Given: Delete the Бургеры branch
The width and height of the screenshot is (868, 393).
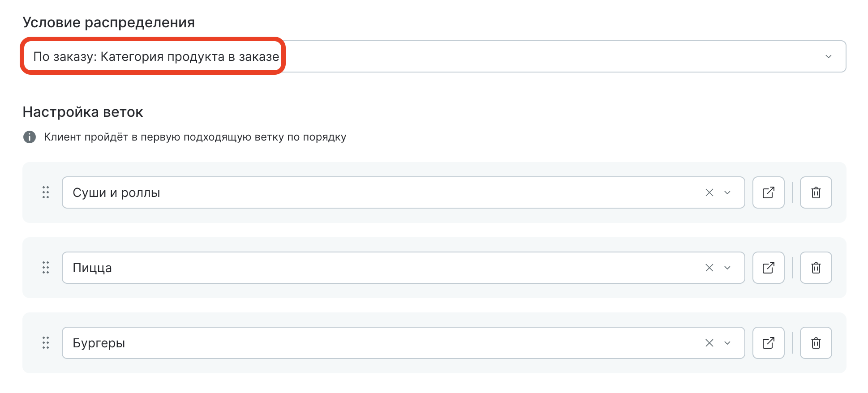Looking at the screenshot, I should pos(816,343).
